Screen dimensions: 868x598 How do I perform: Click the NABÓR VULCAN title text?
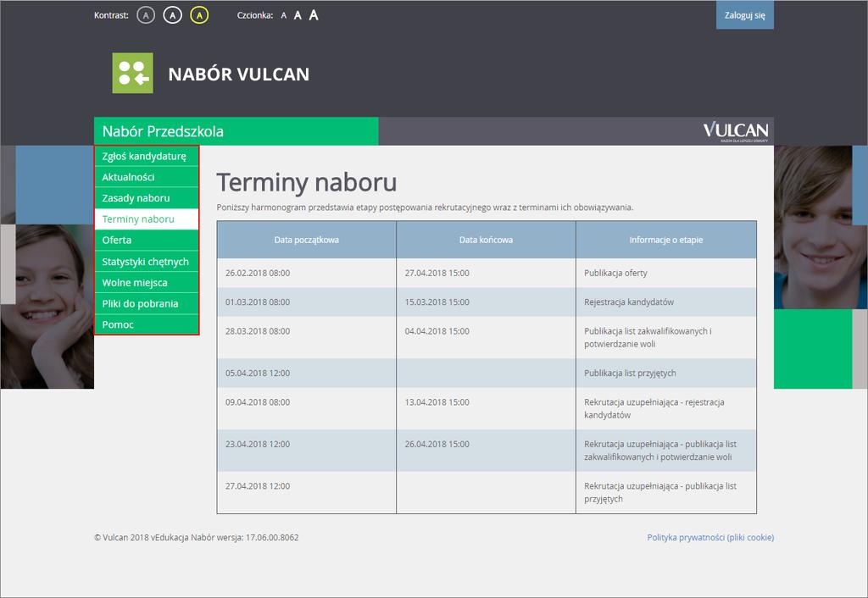point(238,75)
